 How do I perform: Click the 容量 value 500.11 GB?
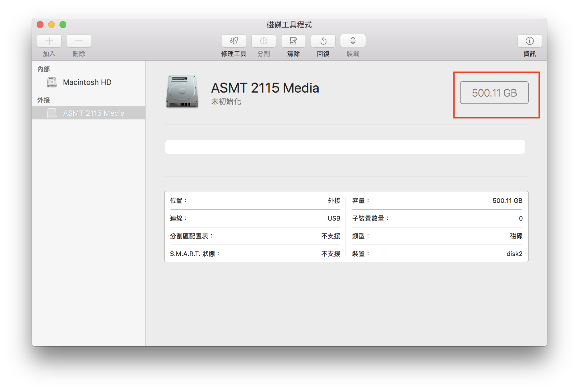507,201
